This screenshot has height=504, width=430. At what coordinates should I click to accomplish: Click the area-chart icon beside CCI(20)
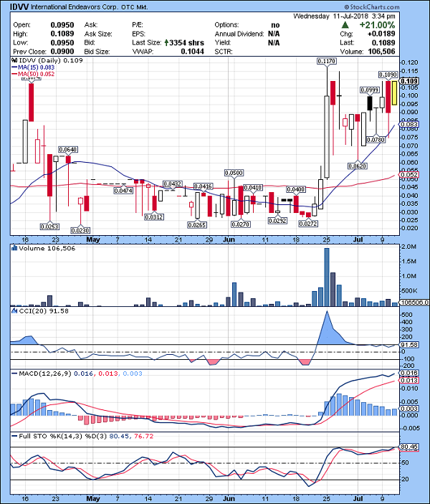point(14,311)
